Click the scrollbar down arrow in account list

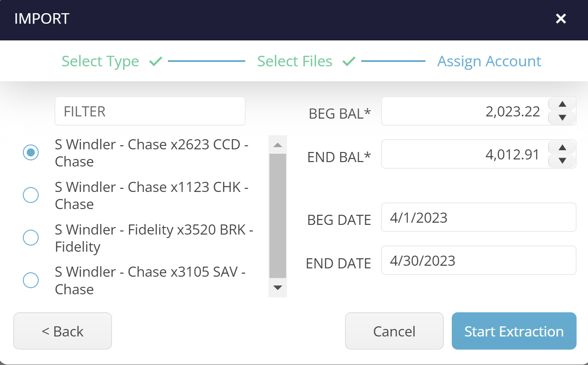(277, 288)
